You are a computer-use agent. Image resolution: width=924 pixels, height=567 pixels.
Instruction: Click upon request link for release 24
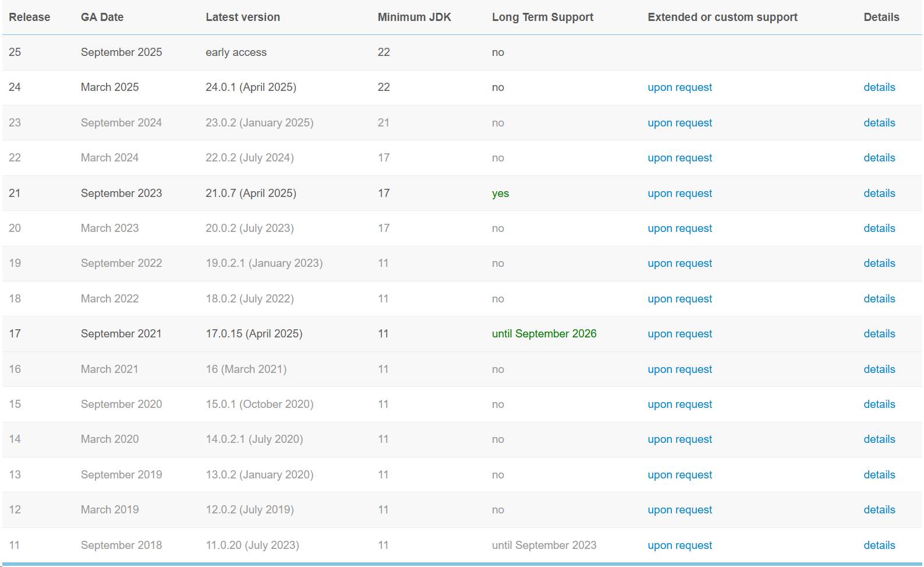pos(679,87)
